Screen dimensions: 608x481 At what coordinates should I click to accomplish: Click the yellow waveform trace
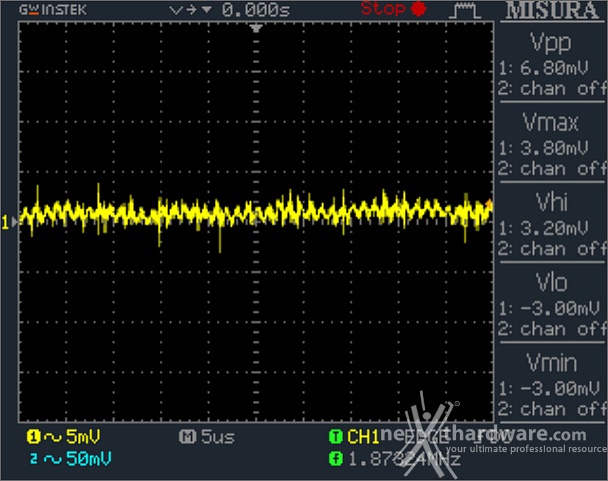point(256,213)
